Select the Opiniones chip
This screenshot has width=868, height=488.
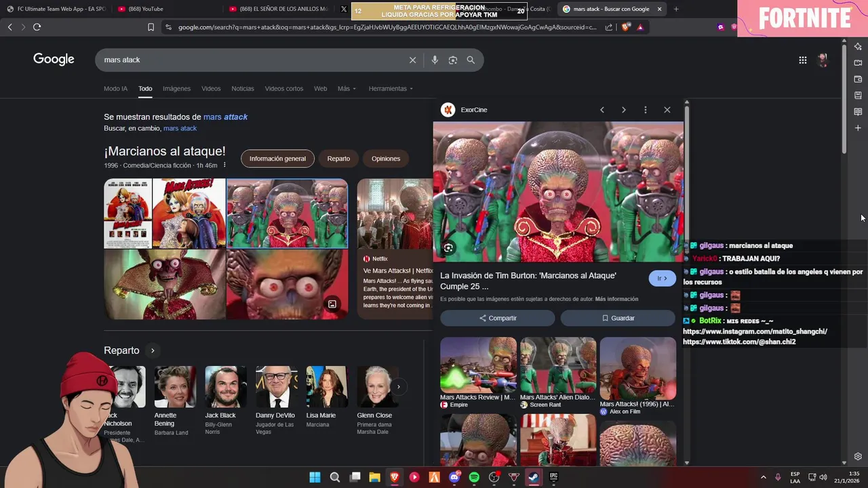386,159
